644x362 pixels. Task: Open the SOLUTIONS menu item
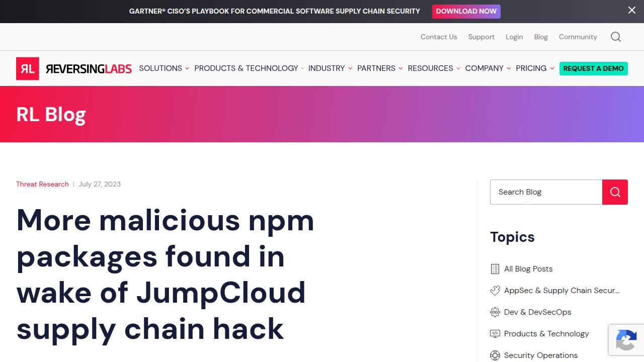pyautogui.click(x=160, y=68)
